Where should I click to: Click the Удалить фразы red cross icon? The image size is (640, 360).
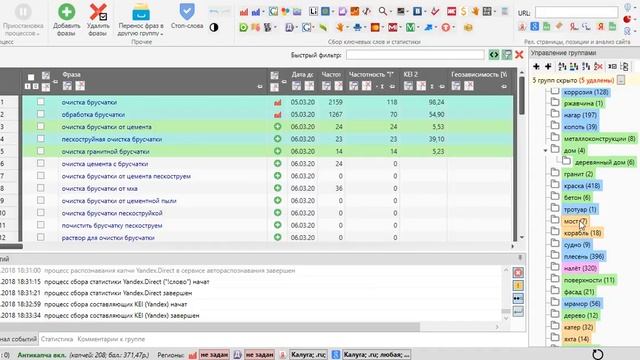pos(98,11)
